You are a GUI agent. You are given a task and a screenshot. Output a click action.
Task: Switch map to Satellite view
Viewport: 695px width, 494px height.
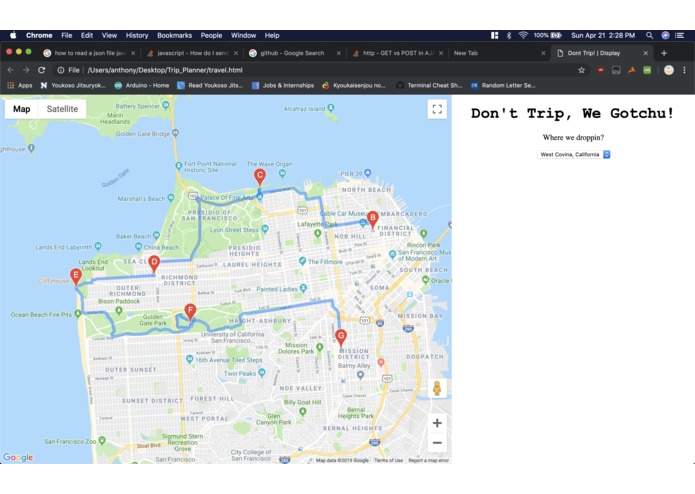[x=62, y=109]
